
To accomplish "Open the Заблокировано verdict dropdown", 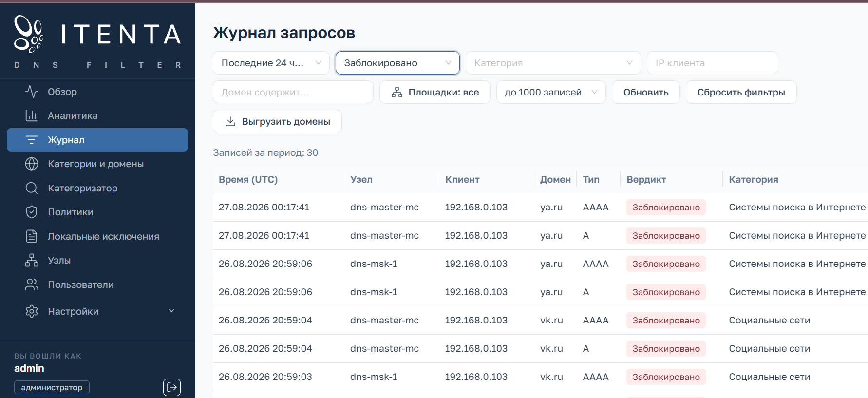I will 397,63.
